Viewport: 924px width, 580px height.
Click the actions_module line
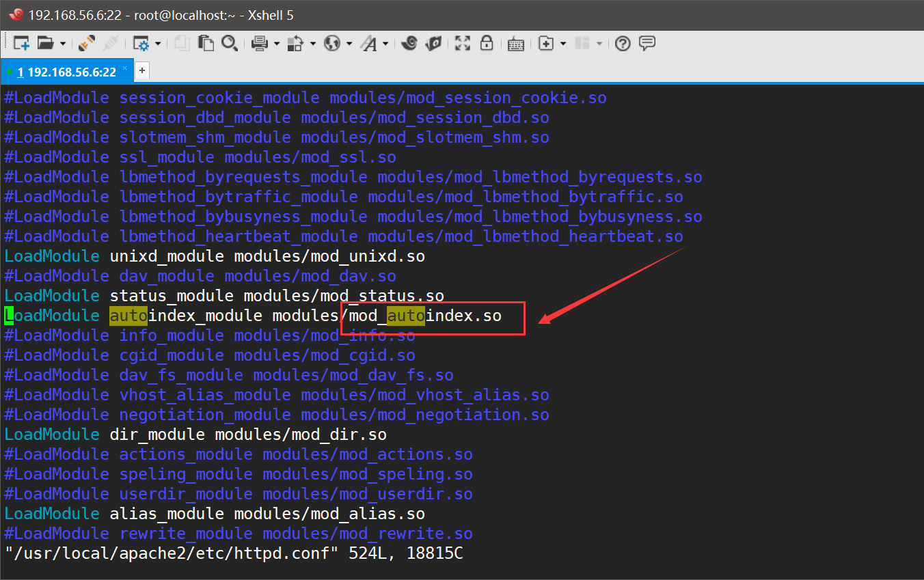239,454
